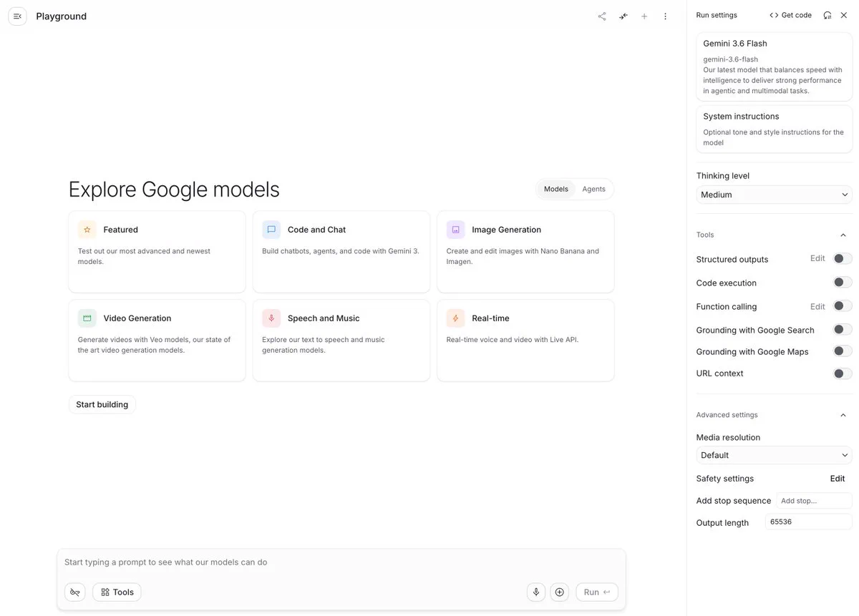Edit Structured outputs settings
Screen dimensions: 859x616
817,258
